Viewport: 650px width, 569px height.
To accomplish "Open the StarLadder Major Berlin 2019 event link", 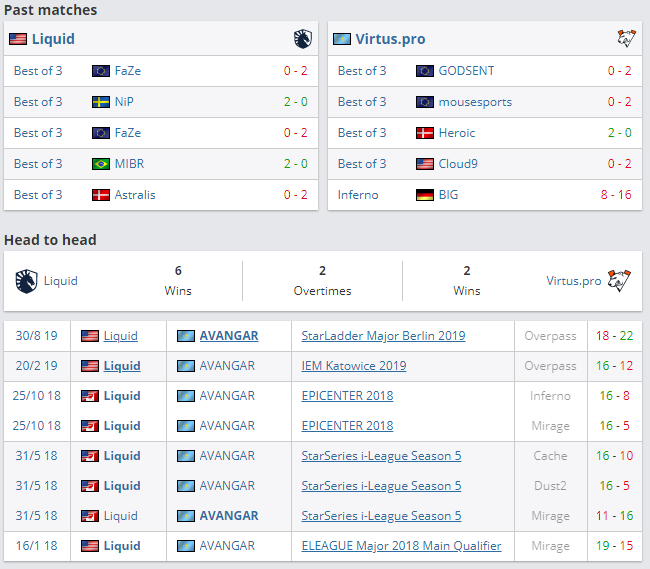I will coord(383,336).
